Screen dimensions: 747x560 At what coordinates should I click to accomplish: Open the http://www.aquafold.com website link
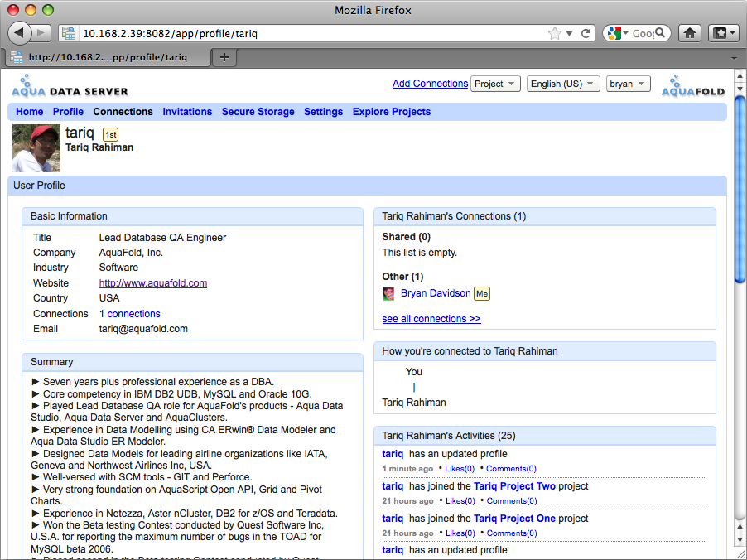(153, 283)
